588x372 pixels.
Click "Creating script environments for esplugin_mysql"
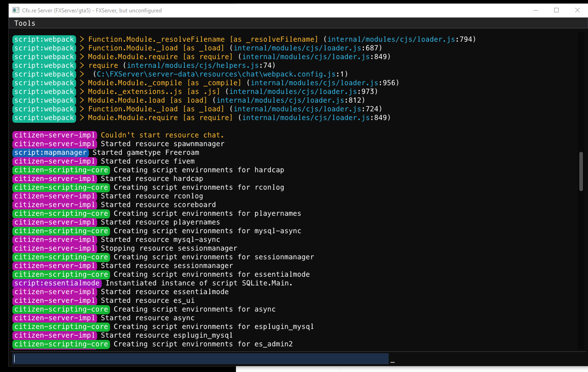pos(214,327)
